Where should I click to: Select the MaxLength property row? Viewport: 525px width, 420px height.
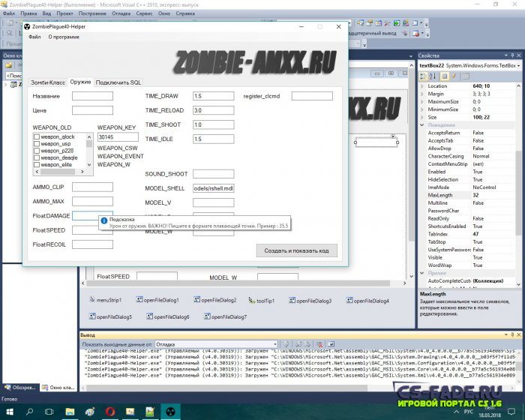point(467,195)
